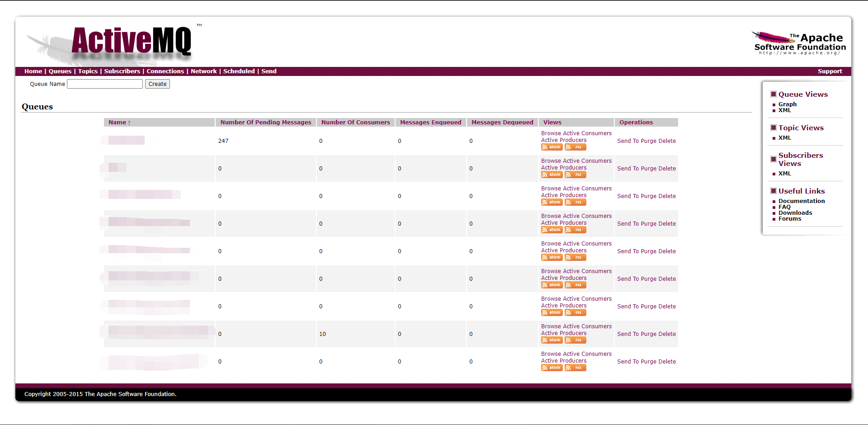Open the Scheduled page

pyautogui.click(x=239, y=71)
